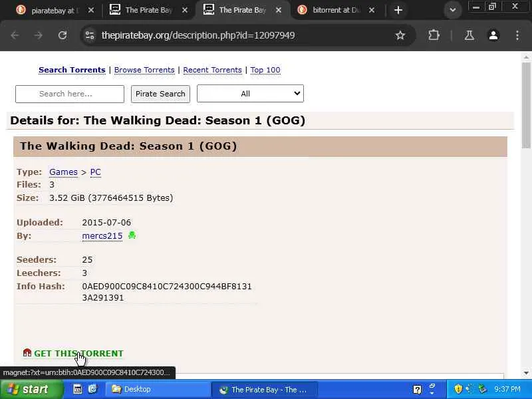
Task: Click the upload date 2015-07-06
Action: 106,223
